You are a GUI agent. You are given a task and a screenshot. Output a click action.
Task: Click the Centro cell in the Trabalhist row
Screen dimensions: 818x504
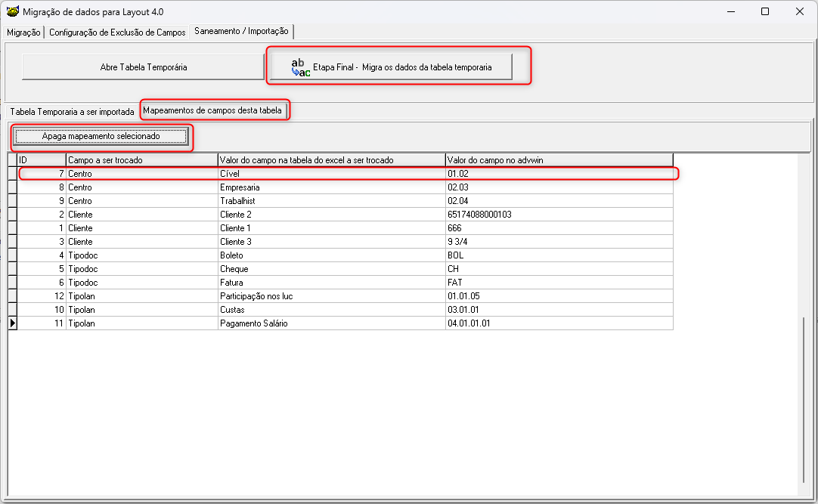(142, 201)
